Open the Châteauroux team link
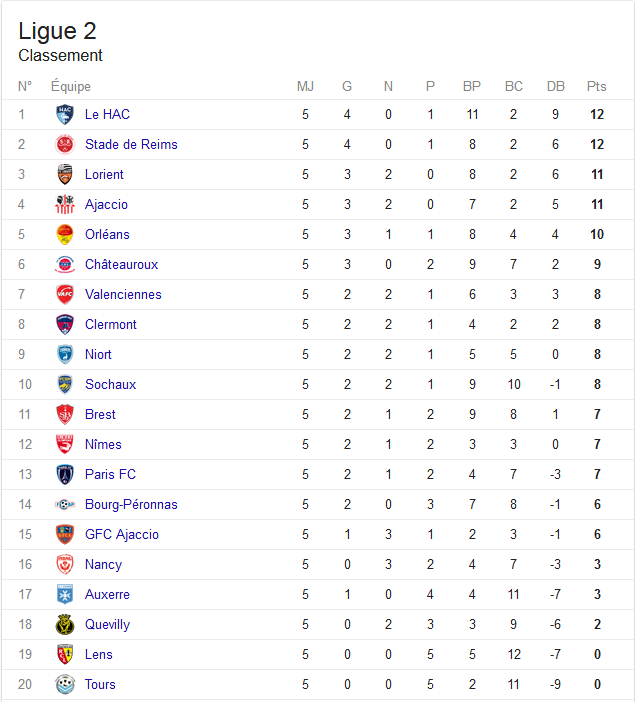The height and width of the screenshot is (702, 635). [x=121, y=265]
